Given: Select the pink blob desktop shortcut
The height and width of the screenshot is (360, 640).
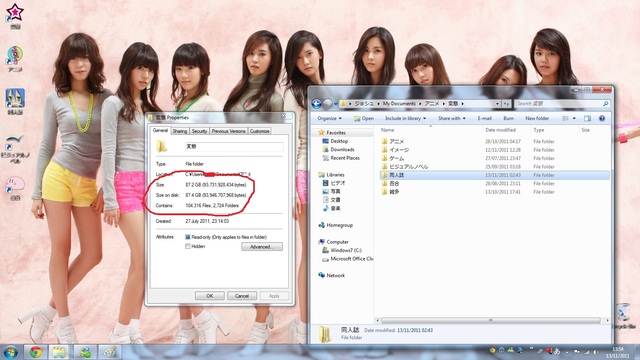Looking at the screenshot, I should [x=15, y=188].
